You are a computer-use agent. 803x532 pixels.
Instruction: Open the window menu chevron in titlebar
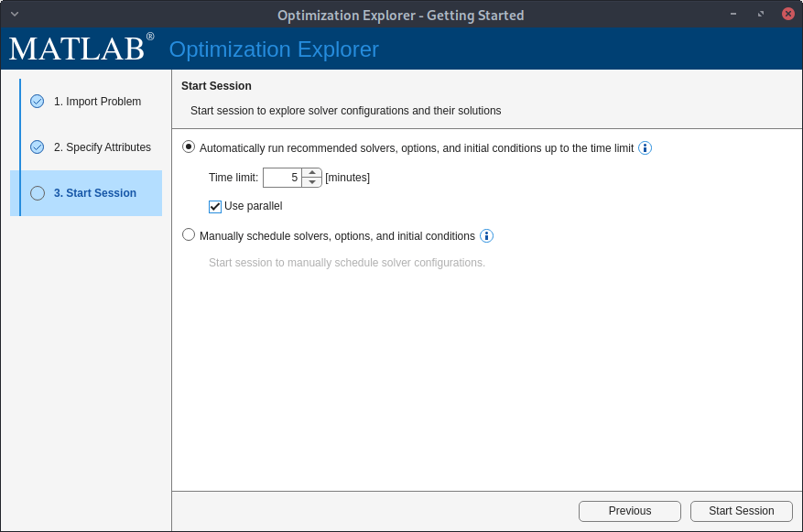pyautogui.click(x=13, y=14)
